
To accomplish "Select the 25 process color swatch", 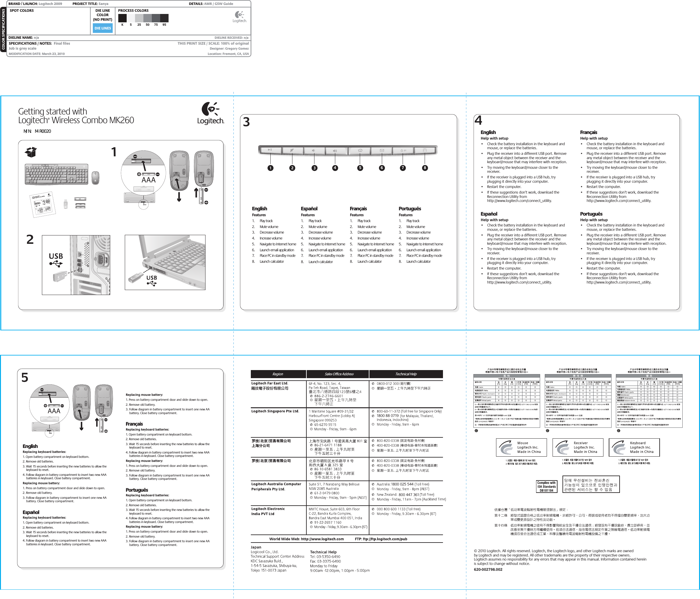I will pos(139,18).
